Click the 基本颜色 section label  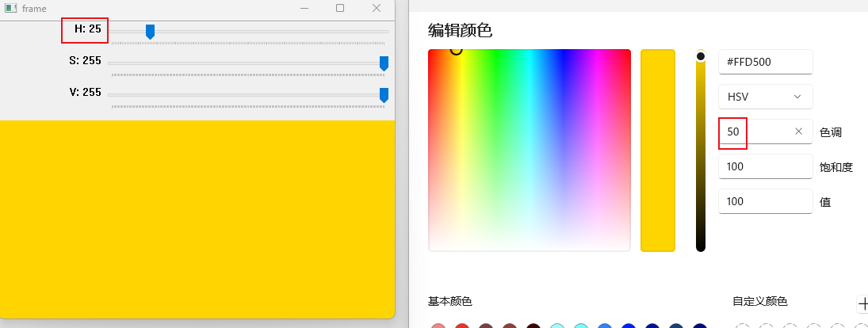pos(450,301)
